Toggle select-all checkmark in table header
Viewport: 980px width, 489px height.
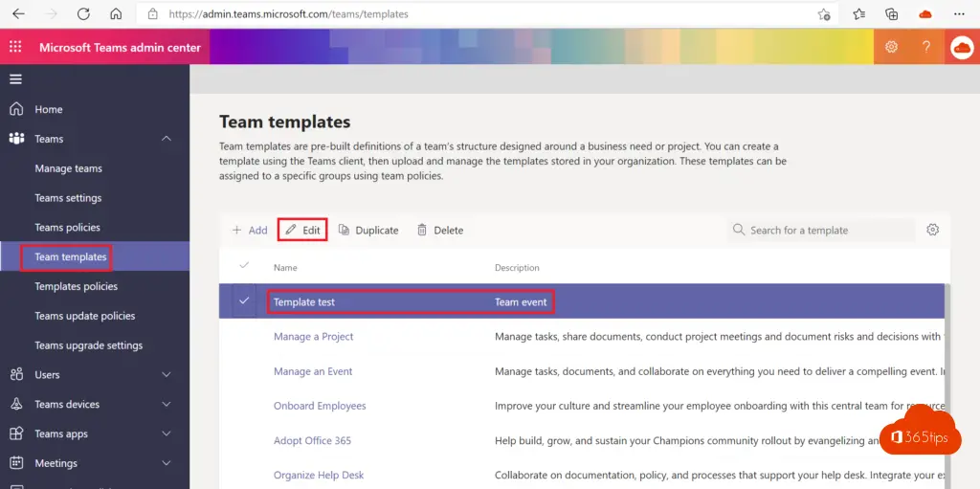click(x=244, y=265)
